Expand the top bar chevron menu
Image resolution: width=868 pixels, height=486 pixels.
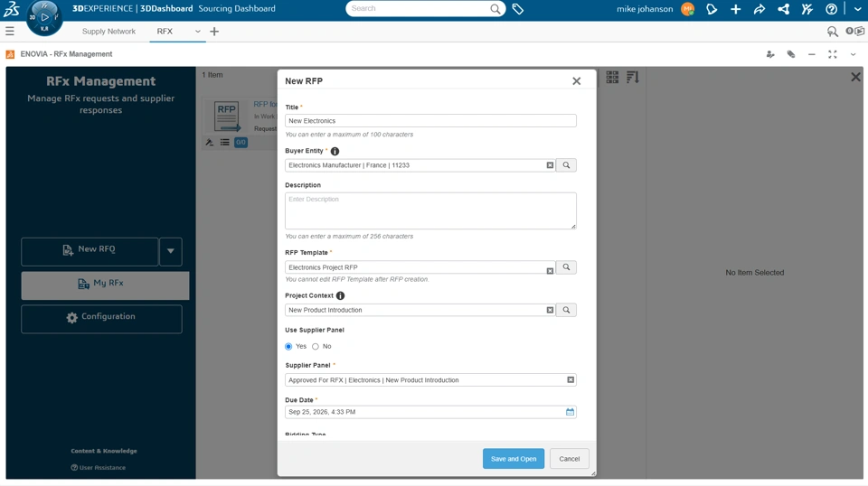coord(857,9)
